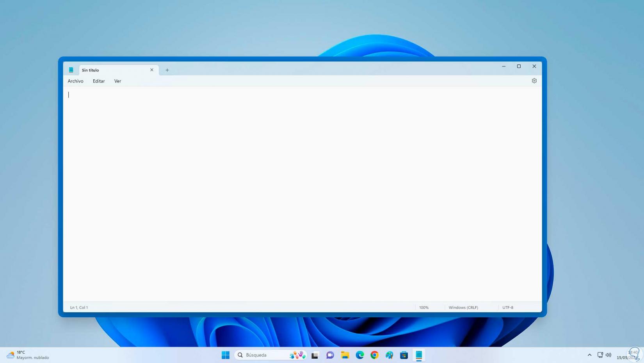Screen dimensions: 644x363
Task: Open the Archivo menu
Action: 75,81
